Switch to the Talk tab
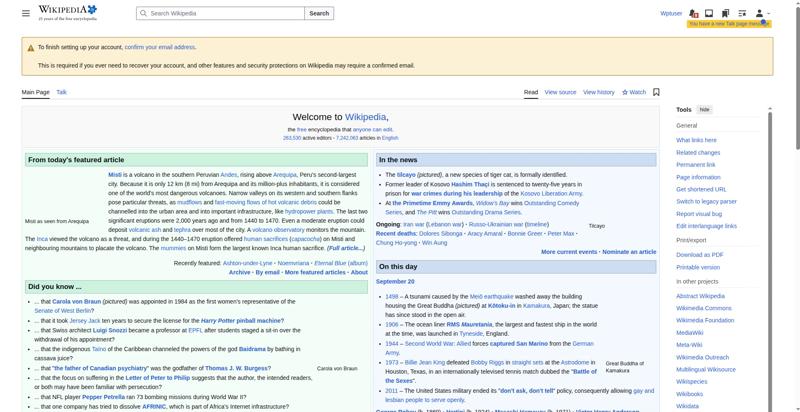 pyautogui.click(x=61, y=92)
